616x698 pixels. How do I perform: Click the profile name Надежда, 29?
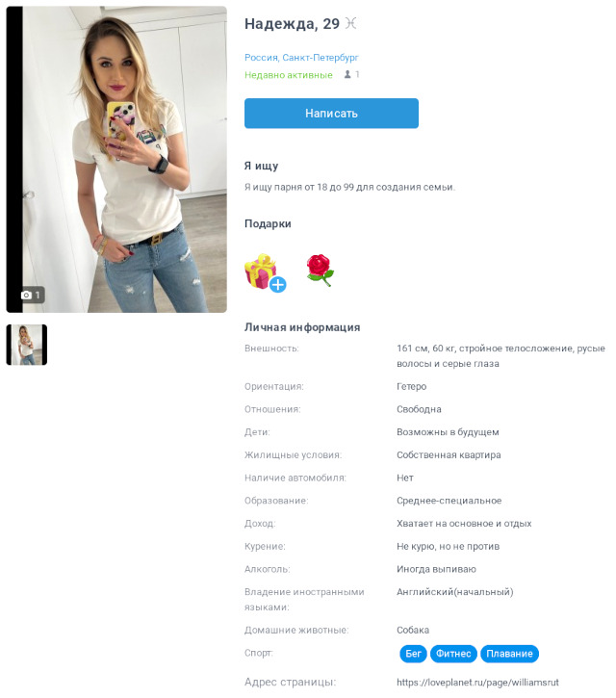[x=292, y=24]
